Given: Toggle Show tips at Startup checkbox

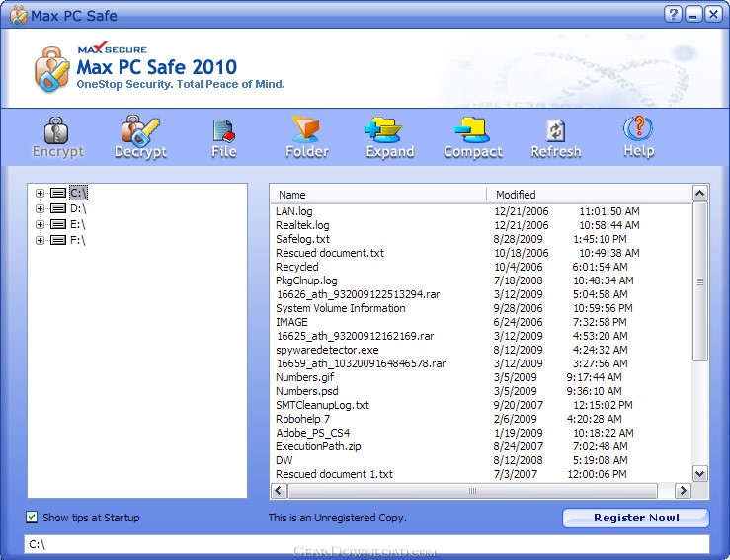Looking at the screenshot, I should [32, 517].
